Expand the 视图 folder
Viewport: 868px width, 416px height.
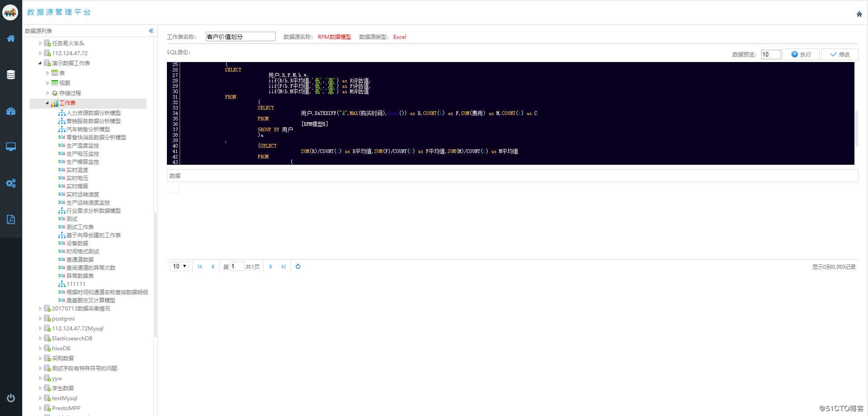(47, 83)
